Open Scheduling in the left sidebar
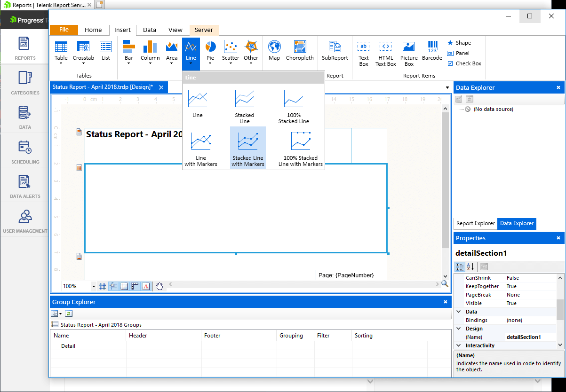Screen dimensions: 566x392 click(25, 152)
